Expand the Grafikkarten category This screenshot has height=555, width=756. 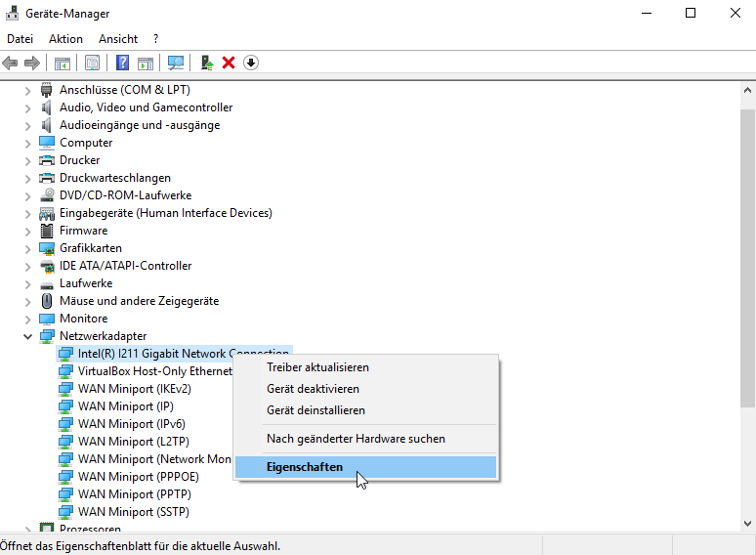point(28,248)
